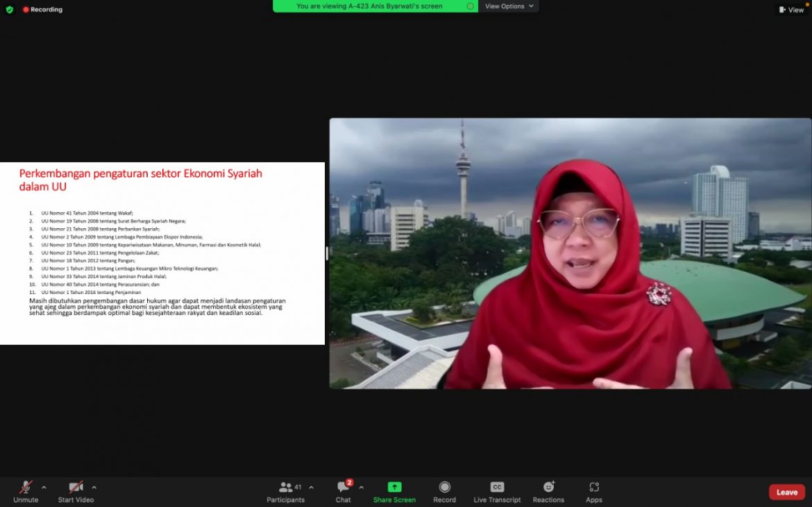This screenshot has height=507, width=812.
Task: Click the stop circle on the screen-sharing banner
Action: 470,6
